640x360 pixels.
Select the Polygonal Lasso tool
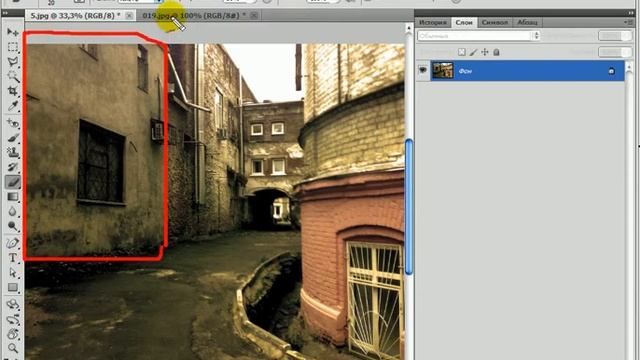13,62
